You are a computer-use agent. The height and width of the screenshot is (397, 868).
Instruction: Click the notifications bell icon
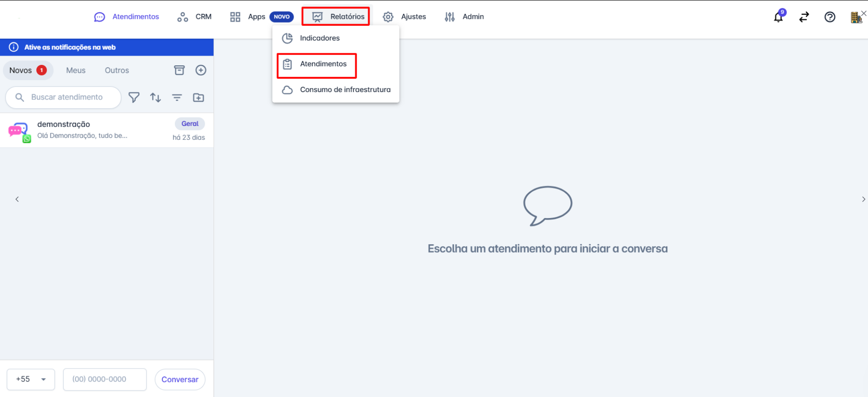pos(778,17)
